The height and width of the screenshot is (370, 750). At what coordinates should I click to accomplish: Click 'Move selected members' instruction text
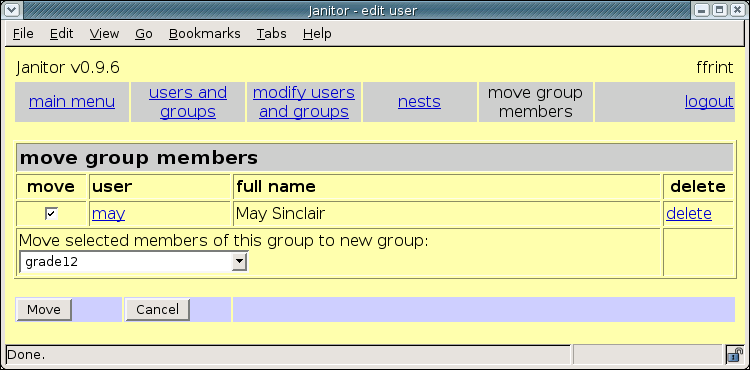pyautogui.click(x=224, y=240)
